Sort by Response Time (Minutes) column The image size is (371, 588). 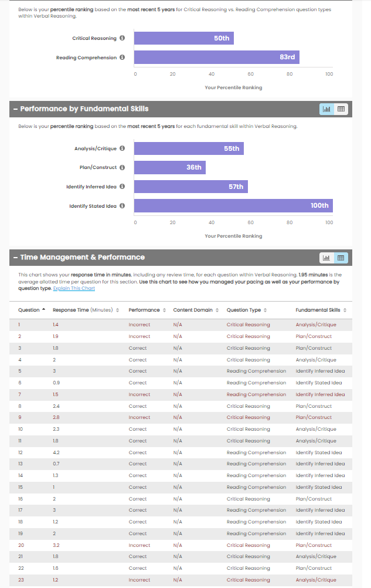tap(86, 310)
